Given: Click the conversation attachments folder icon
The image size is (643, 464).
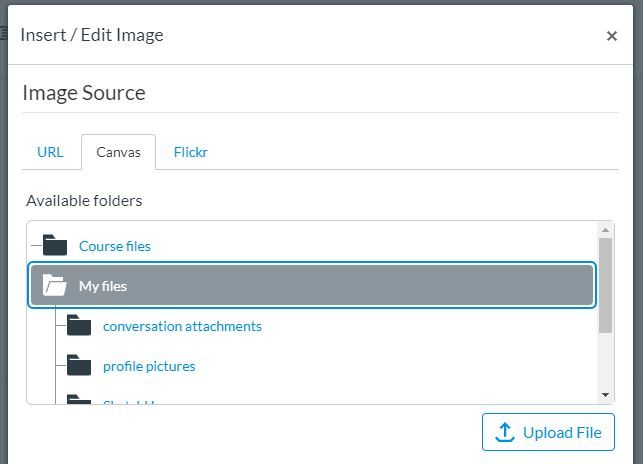Looking at the screenshot, I should [x=79, y=325].
